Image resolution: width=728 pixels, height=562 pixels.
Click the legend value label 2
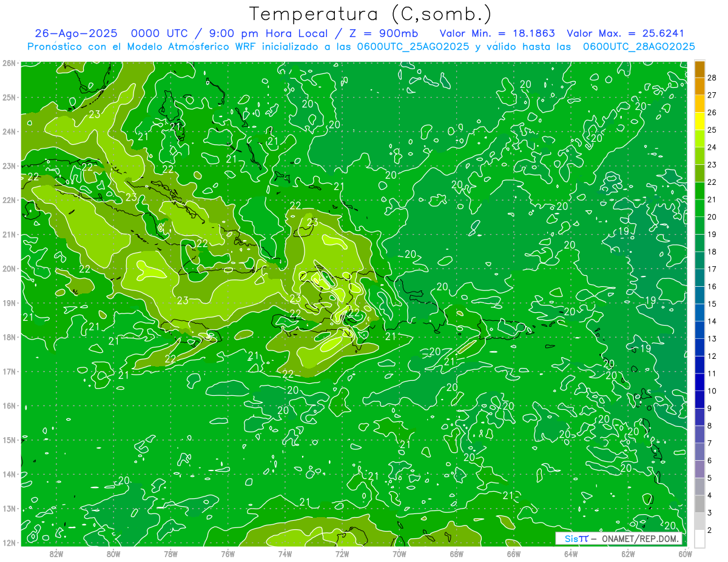click(x=710, y=530)
